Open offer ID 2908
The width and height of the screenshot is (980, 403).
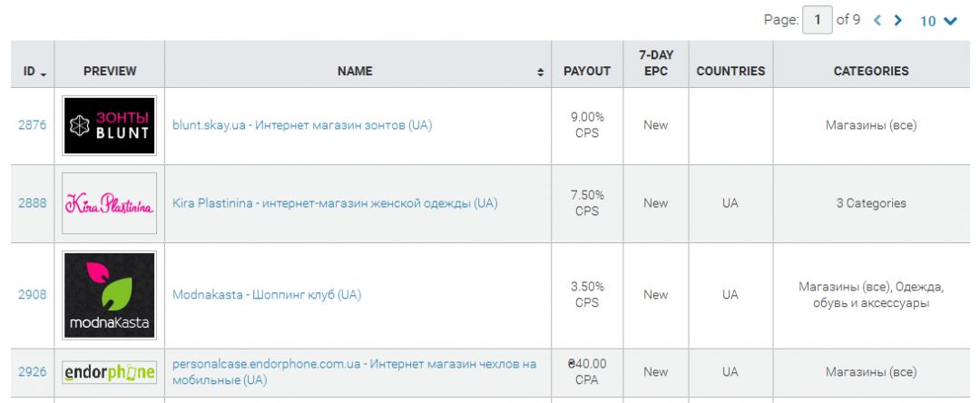click(32, 294)
